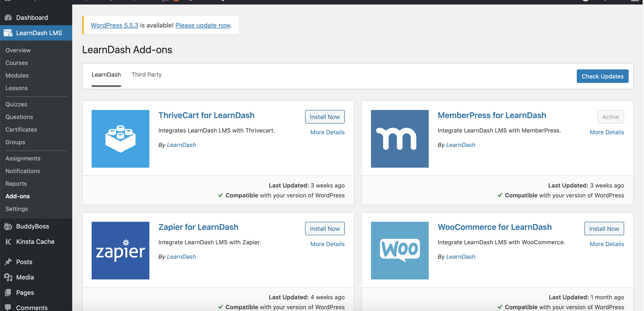The image size is (644, 311).
Task: Open WooCommerce for LearnDash title link
Action: coord(494,227)
